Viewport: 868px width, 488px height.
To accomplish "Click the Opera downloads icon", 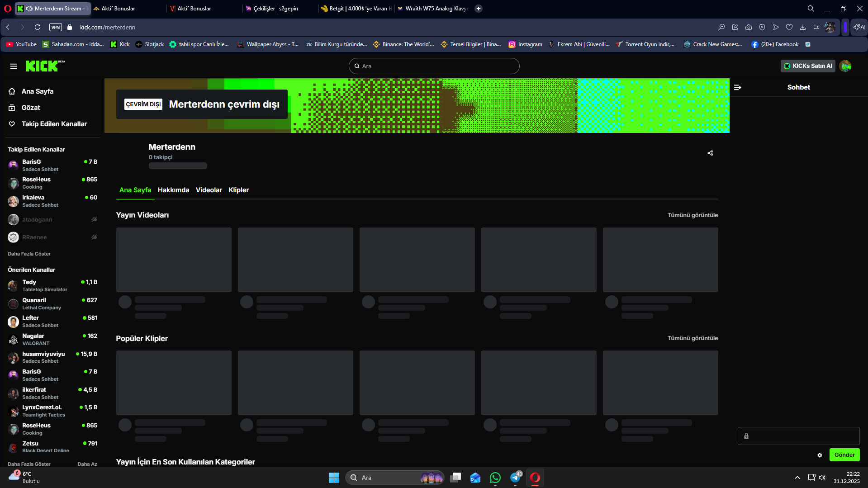I will pos(803,27).
